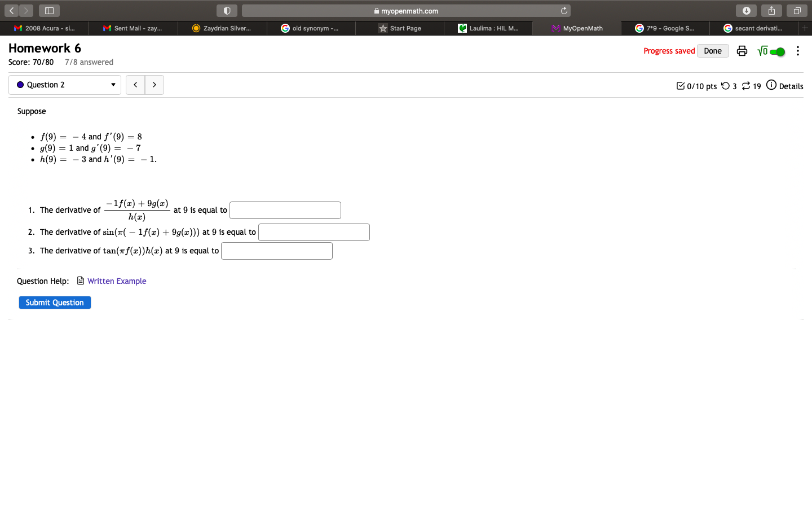Screen dimensions: 812x508
Task: Click the regenerate question icon beside 19
Action: tap(746, 86)
